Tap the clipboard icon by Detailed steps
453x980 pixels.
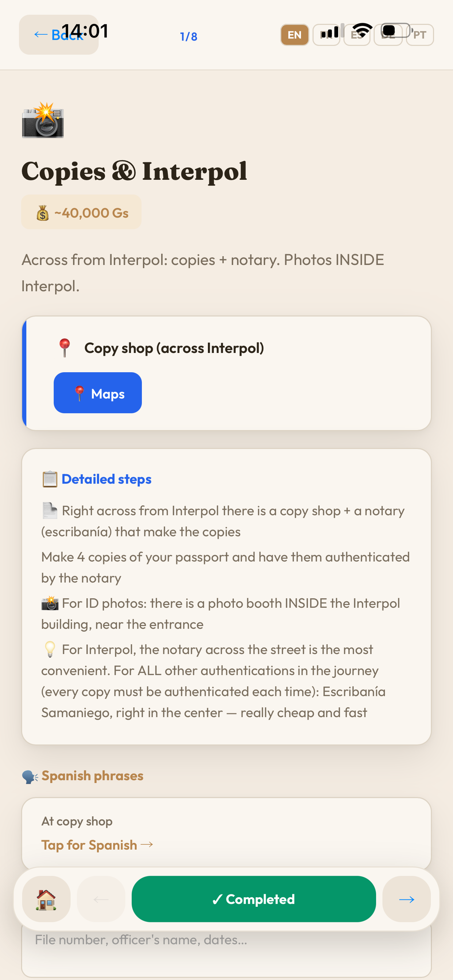50,479
